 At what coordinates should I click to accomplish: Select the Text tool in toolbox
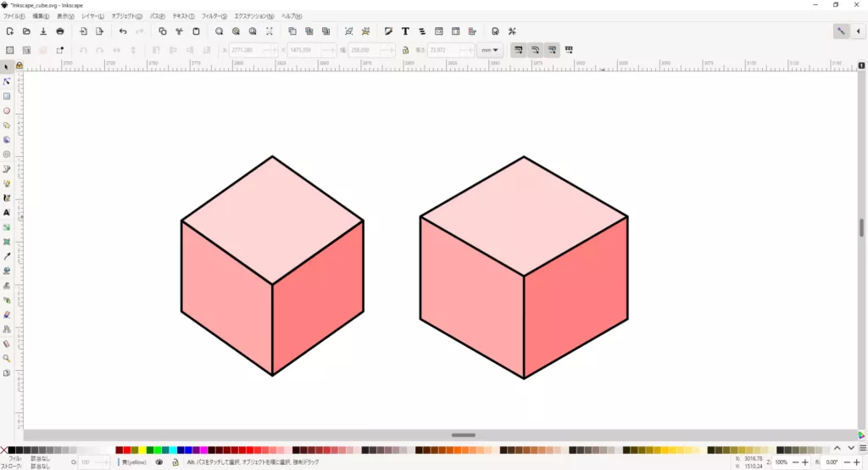pyautogui.click(x=7, y=212)
